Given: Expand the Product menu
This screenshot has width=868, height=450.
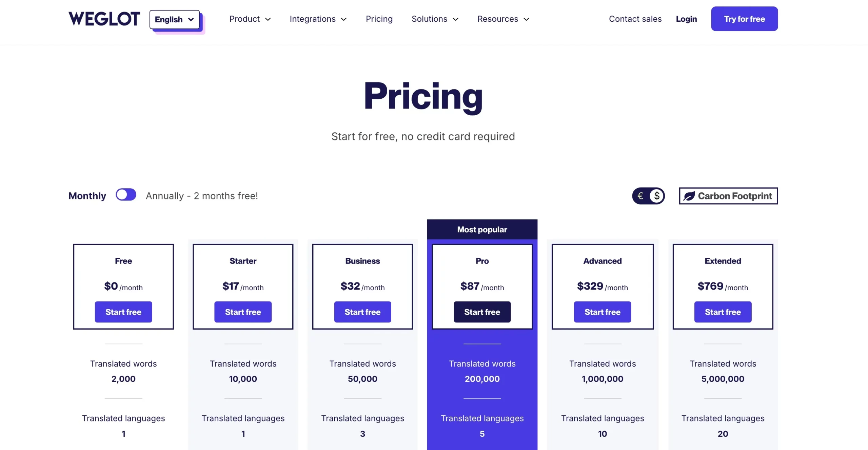Looking at the screenshot, I should pos(250,19).
